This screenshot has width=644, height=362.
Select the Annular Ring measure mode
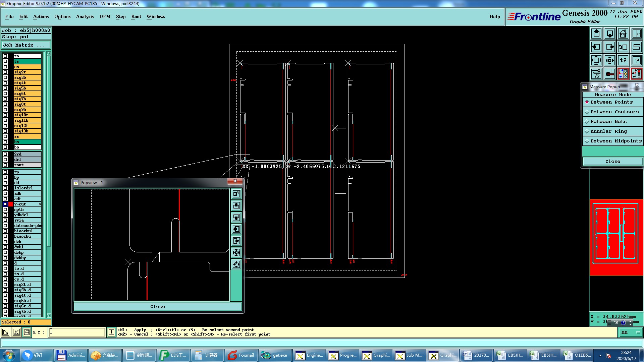click(608, 131)
